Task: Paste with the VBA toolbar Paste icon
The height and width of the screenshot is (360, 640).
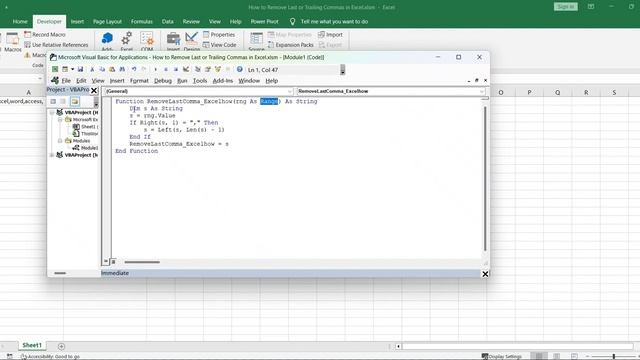Action: click(112, 69)
